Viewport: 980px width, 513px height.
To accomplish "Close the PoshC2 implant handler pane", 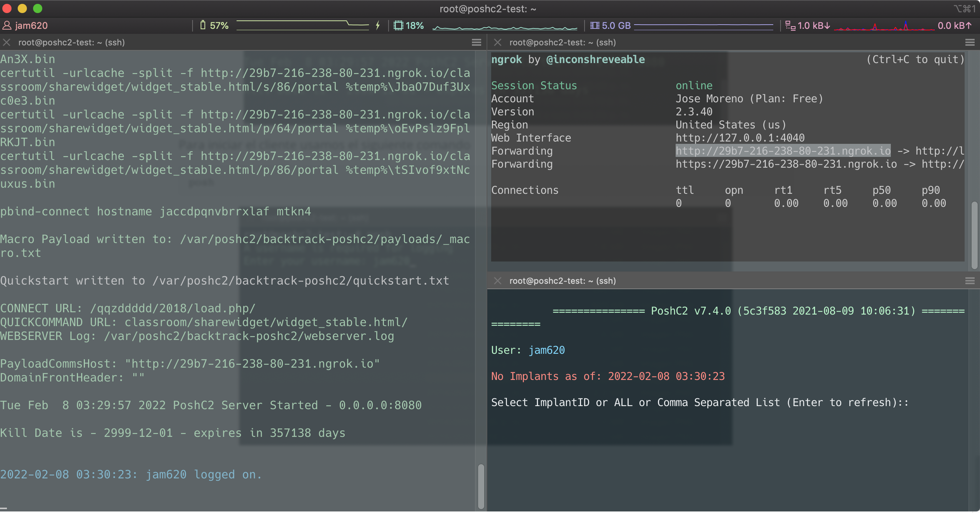I will 498,281.
